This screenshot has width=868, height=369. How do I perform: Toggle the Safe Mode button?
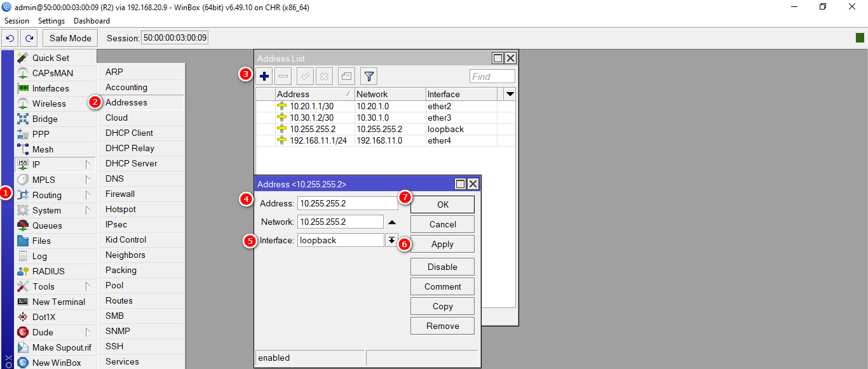pos(71,38)
